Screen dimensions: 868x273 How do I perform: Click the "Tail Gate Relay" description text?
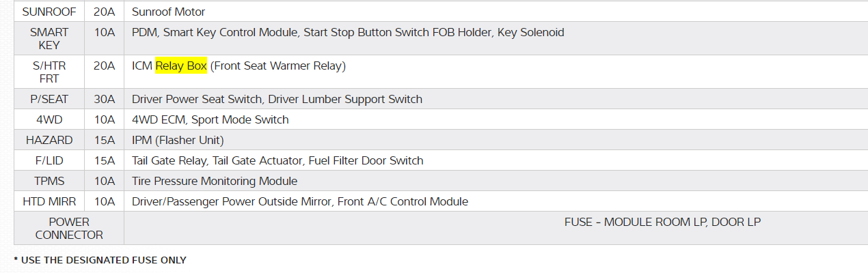[x=169, y=160]
